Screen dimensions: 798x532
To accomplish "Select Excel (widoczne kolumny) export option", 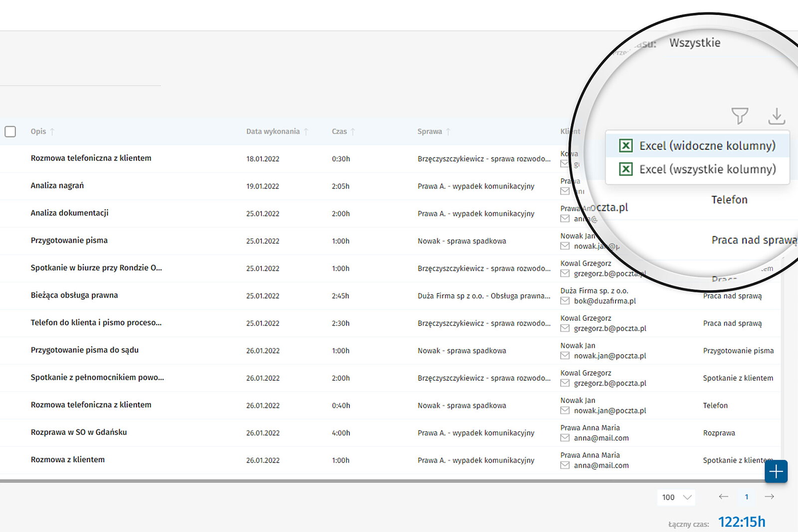I will tap(707, 146).
